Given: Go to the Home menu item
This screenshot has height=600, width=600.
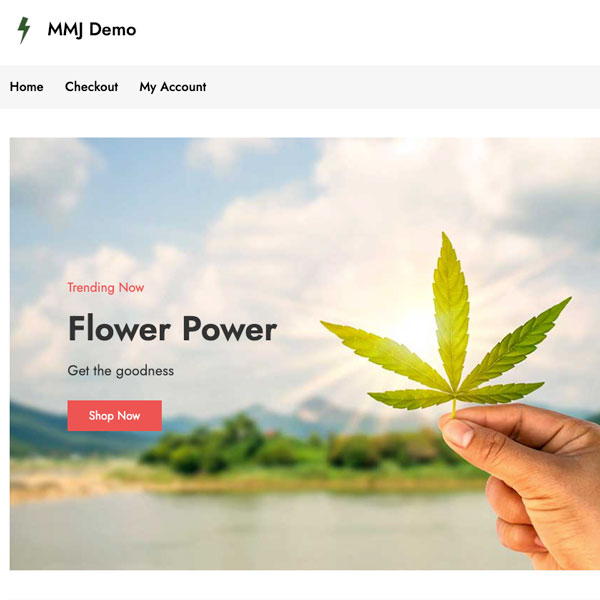Looking at the screenshot, I should (x=26, y=87).
